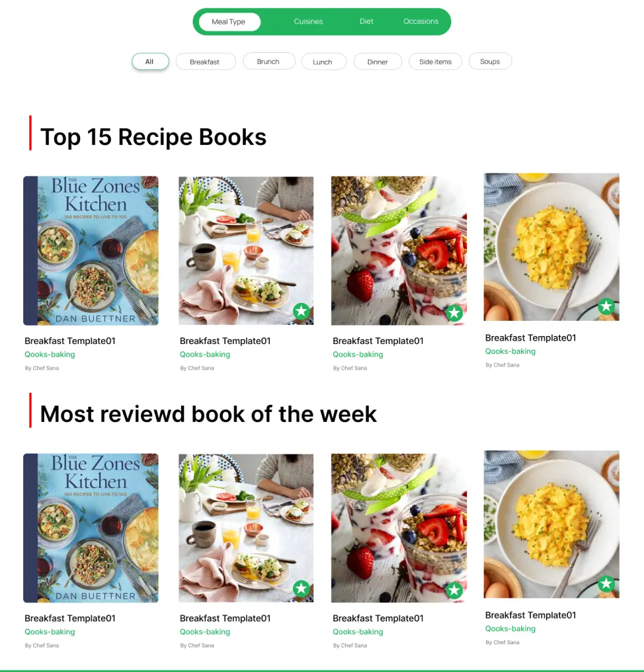Choose the Lunch filter chip
This screenshot has height=672, width=644.
[x=323, y=62]
